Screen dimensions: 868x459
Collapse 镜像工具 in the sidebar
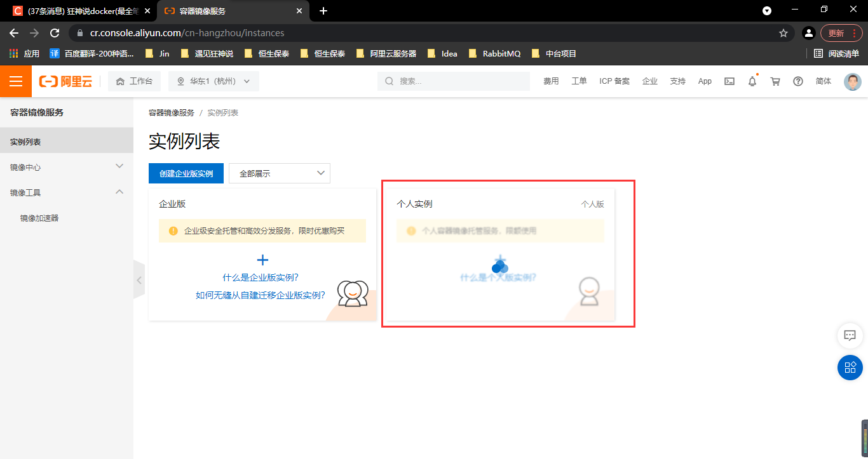click(67, 192)
